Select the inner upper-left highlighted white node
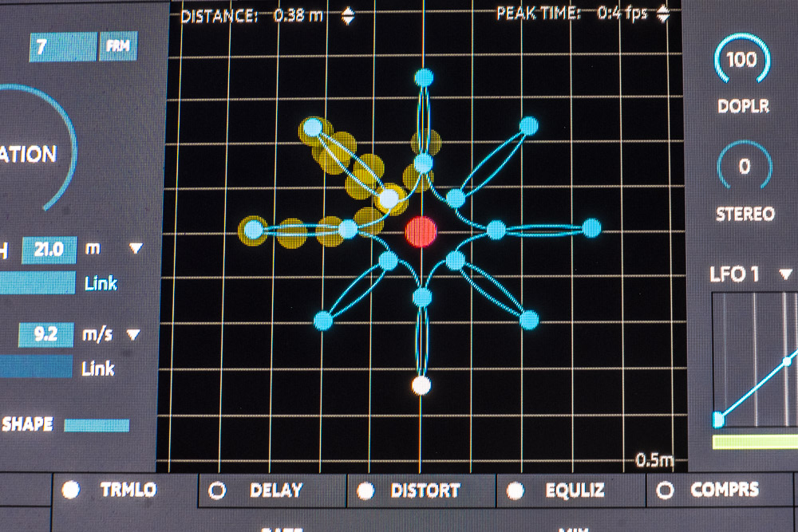Screen dimensions: 798x532 389,199
